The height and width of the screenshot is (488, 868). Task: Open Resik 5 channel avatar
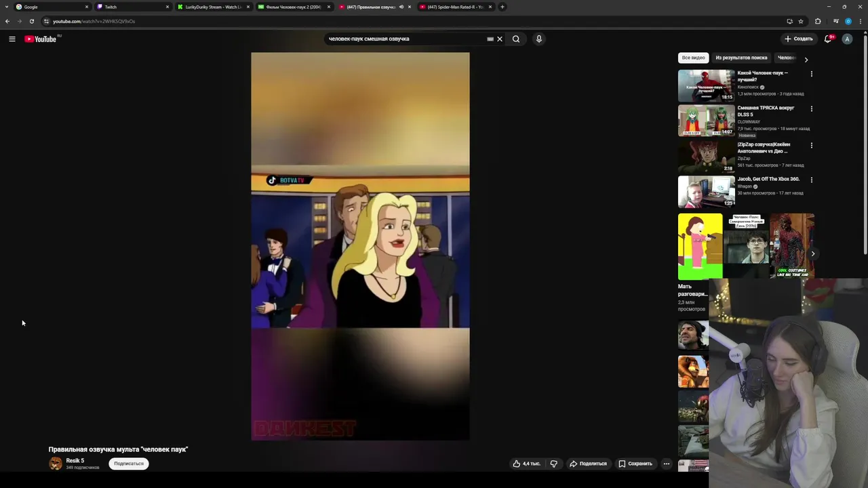(56, 464)
